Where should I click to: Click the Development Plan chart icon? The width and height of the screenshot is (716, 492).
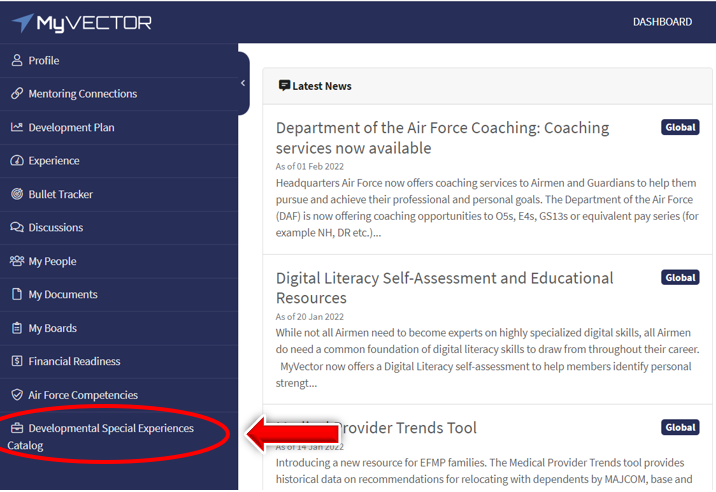(17, 128)
